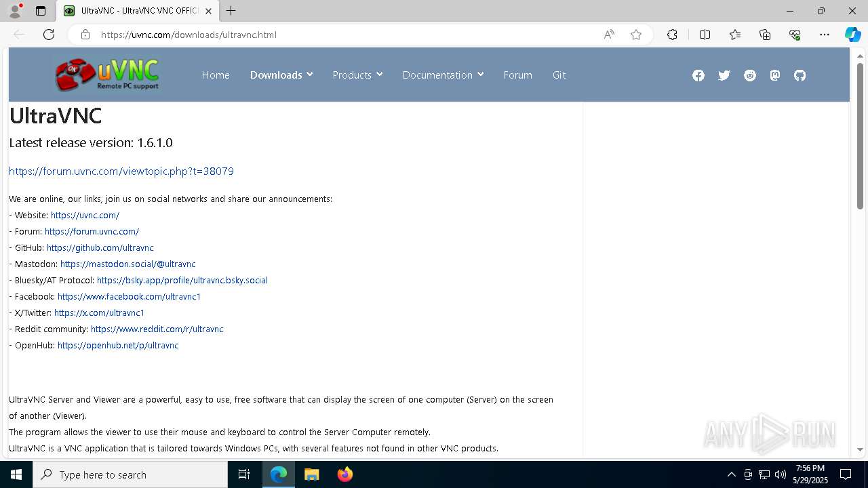
Task: View site information padlock icon
Action: click(x=85, y=35)
